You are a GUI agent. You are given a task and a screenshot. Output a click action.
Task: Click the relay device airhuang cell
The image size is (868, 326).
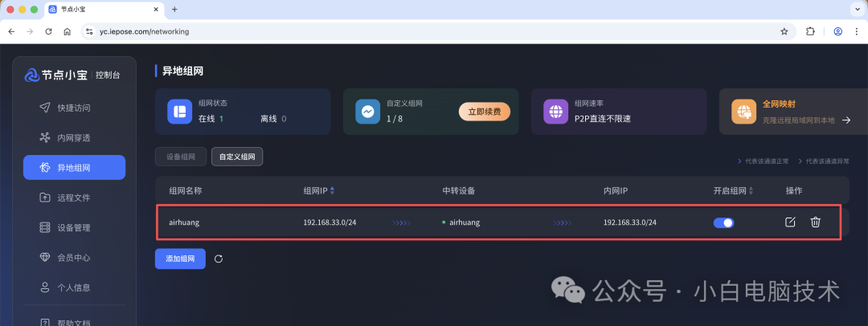465,222
